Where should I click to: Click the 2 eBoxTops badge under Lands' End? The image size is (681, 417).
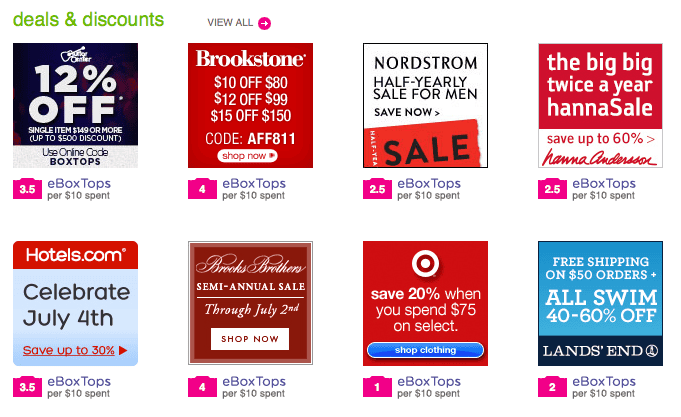[x=552, y=387]
